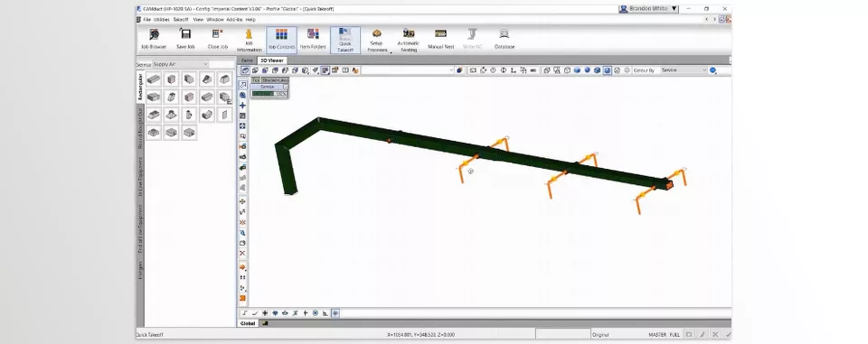868x344 pixels.
Task: Click the FULL status bar entry
Action: point(675,335)
